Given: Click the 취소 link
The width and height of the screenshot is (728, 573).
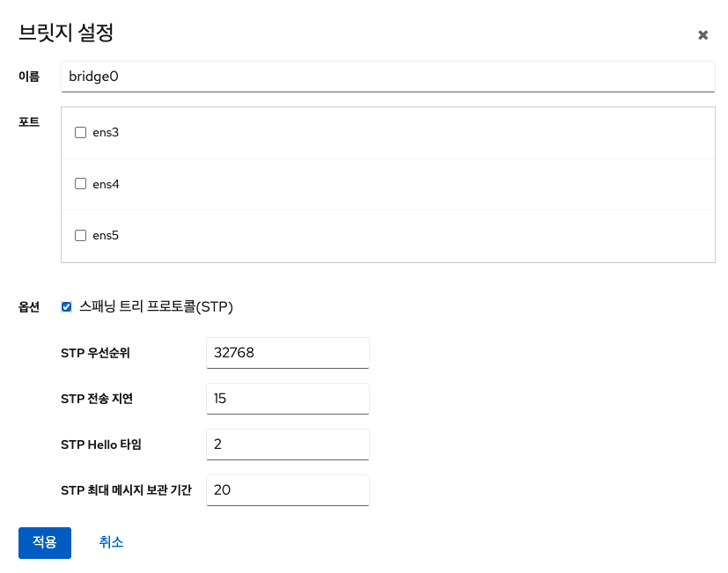Looking at the screenshot, I should pos(111,542).
